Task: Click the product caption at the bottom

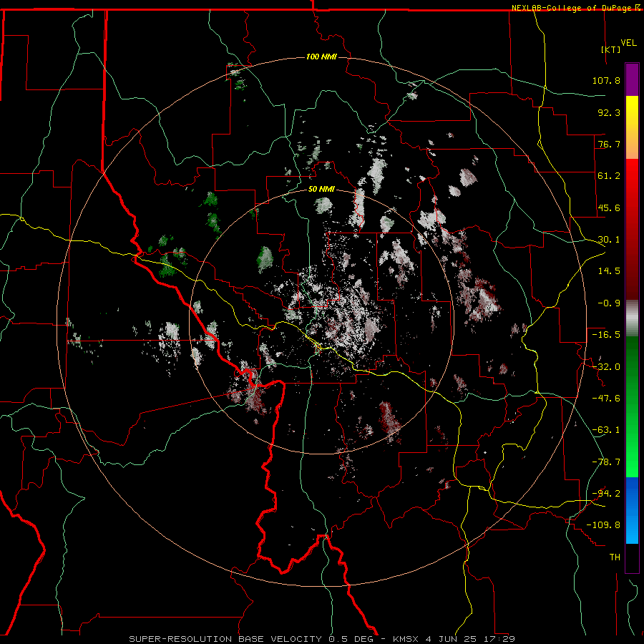Action: [322, 639]
